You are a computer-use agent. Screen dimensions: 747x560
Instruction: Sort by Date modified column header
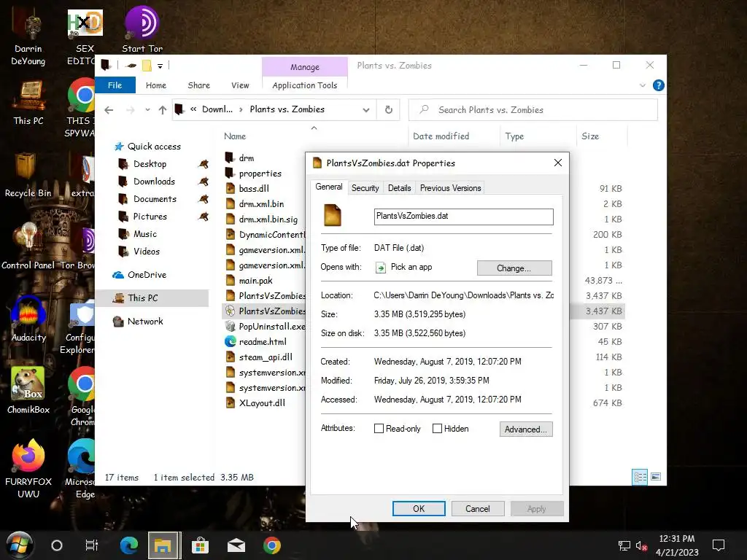tap(441, 136)
